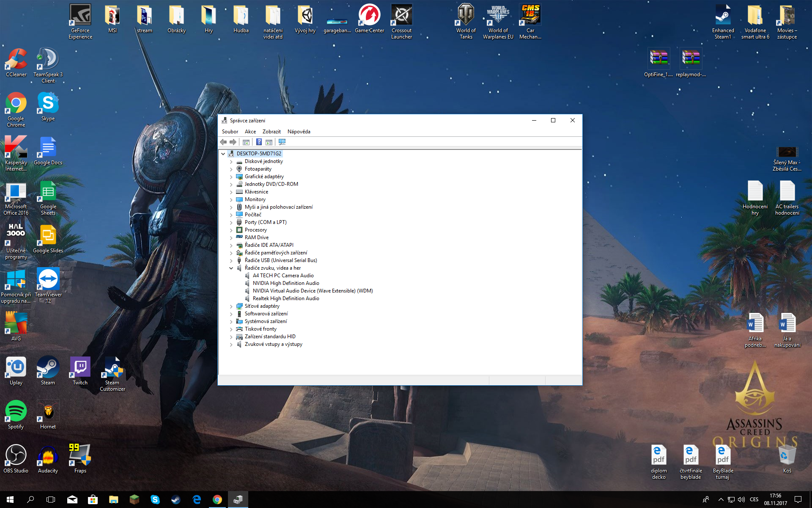Click the Koš recycle bin icon
The image size is (812, 508).
[787, 459]
